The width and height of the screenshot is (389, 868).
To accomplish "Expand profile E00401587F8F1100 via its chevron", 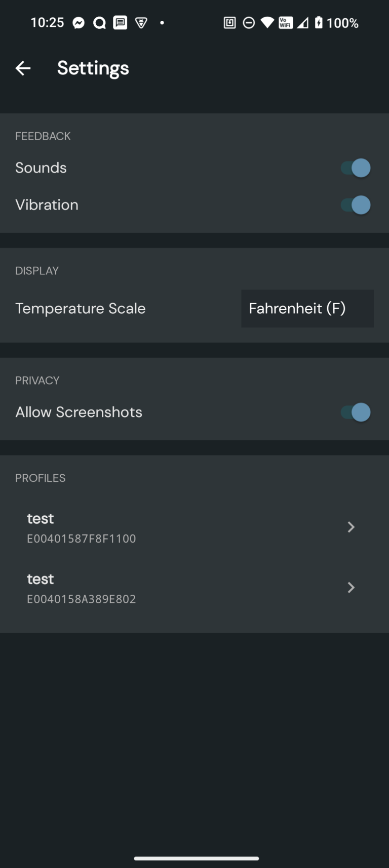I will pos(351,527).
